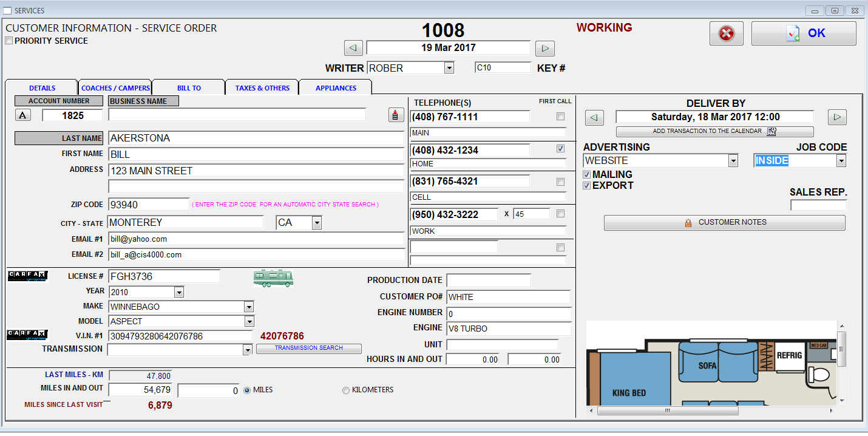The height and width of the screenshot is (436, 868).
Task: Open CARFAX lookup beside License number
Action: [x=27, y=276]
